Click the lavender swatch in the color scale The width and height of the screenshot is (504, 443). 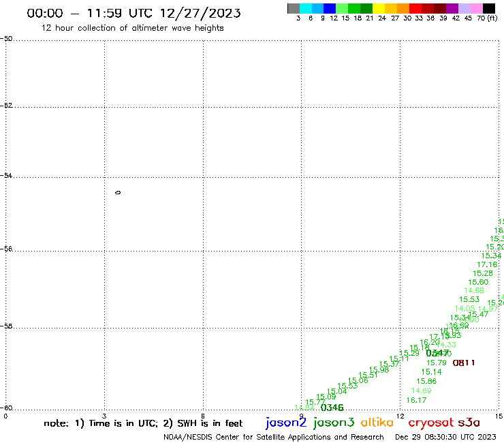pos(464,8)
